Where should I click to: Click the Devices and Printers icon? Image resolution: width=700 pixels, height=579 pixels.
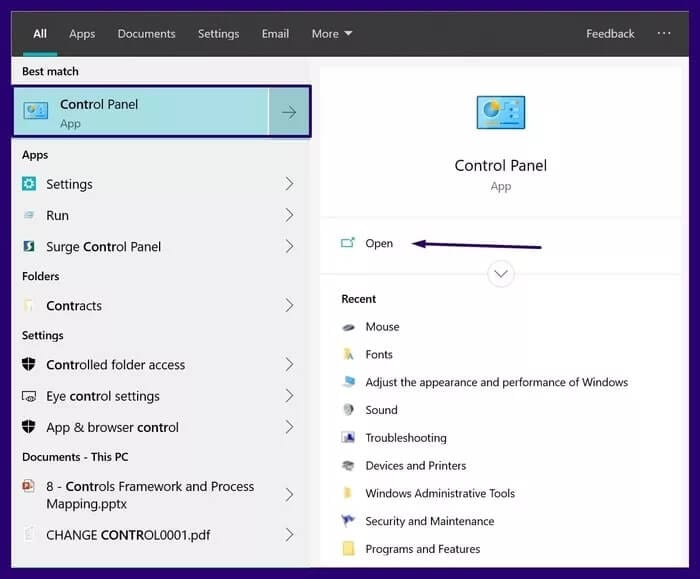point(348,465)
